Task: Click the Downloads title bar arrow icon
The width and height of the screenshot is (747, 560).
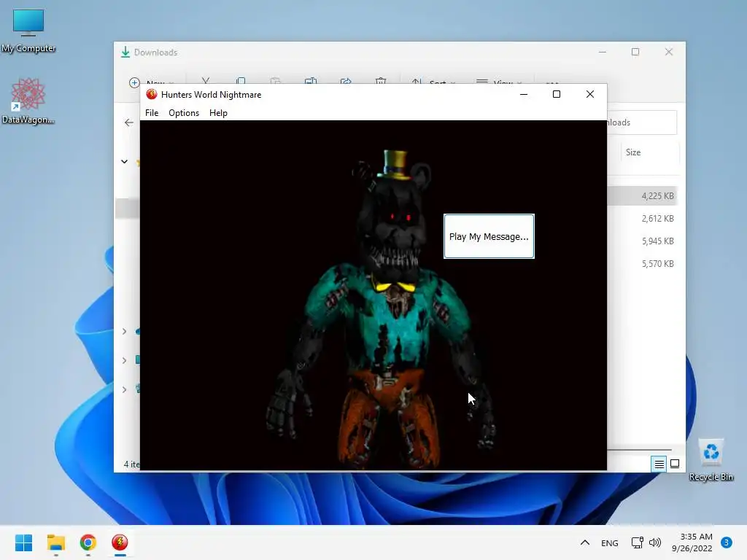Action: [x=125, y=52]
